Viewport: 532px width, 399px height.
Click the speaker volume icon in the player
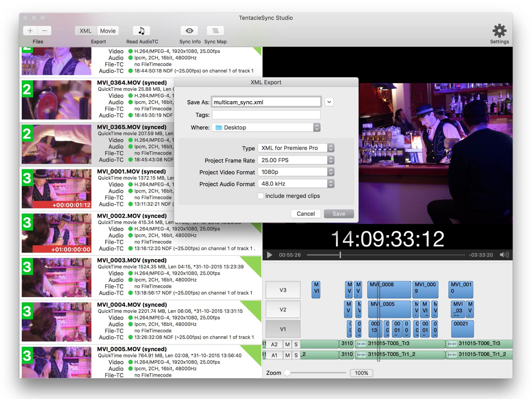click(x=504, y=255)
